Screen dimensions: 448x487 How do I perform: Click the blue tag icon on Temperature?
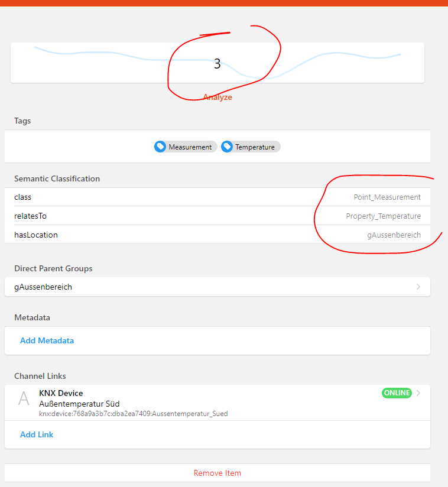[x=227, y=147]
